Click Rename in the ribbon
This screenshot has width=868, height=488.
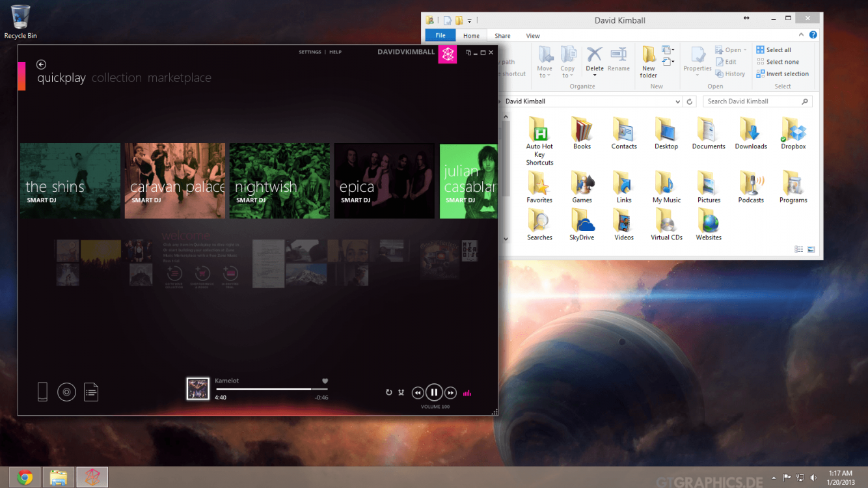tap(619, 59)
